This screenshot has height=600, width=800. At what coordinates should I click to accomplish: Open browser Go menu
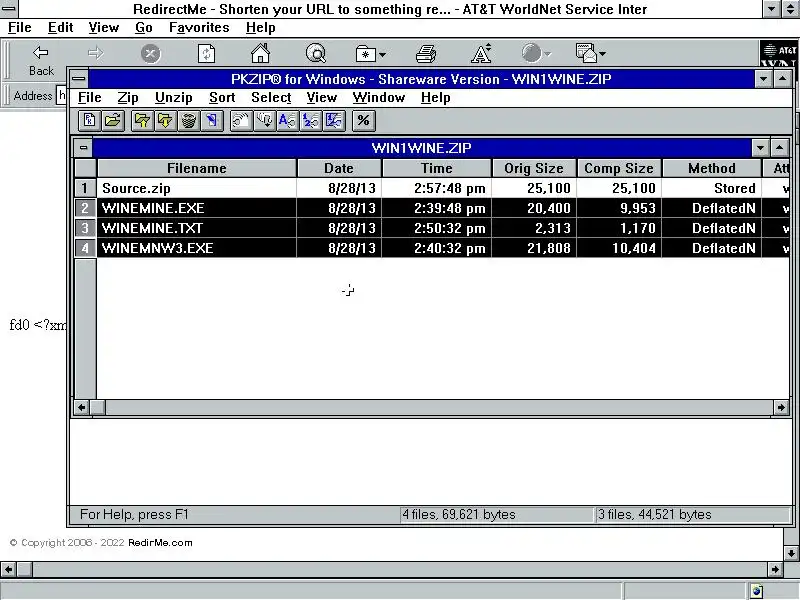143,28
